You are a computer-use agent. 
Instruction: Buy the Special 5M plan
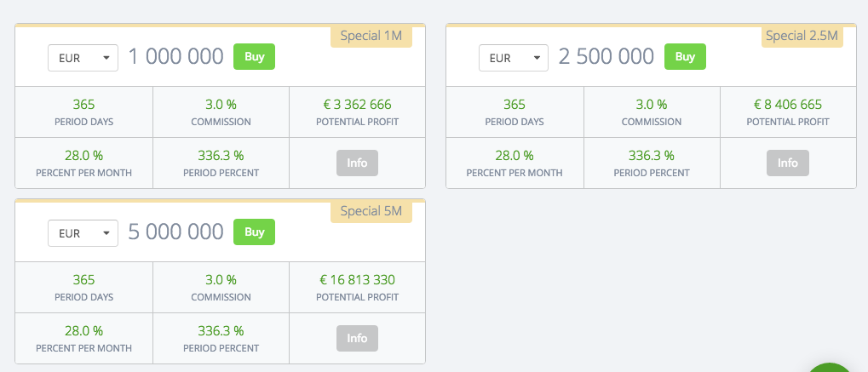[x=254, y=232]
